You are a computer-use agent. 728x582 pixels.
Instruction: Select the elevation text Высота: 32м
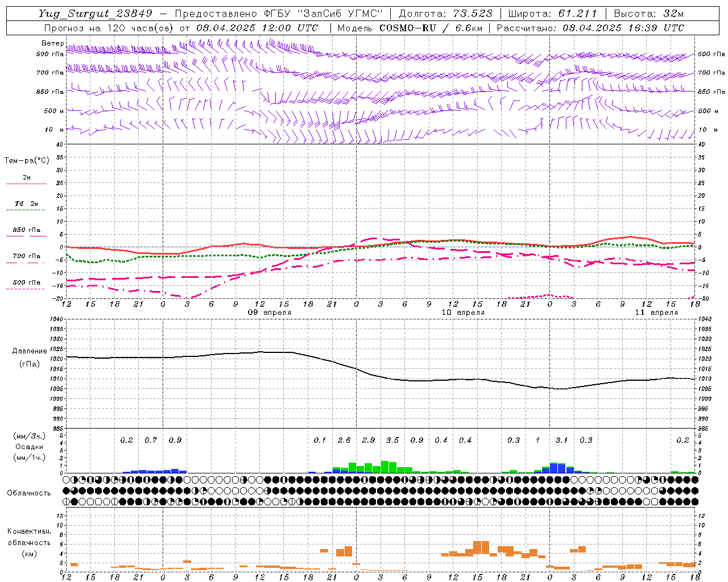click(x=649, y=14)
